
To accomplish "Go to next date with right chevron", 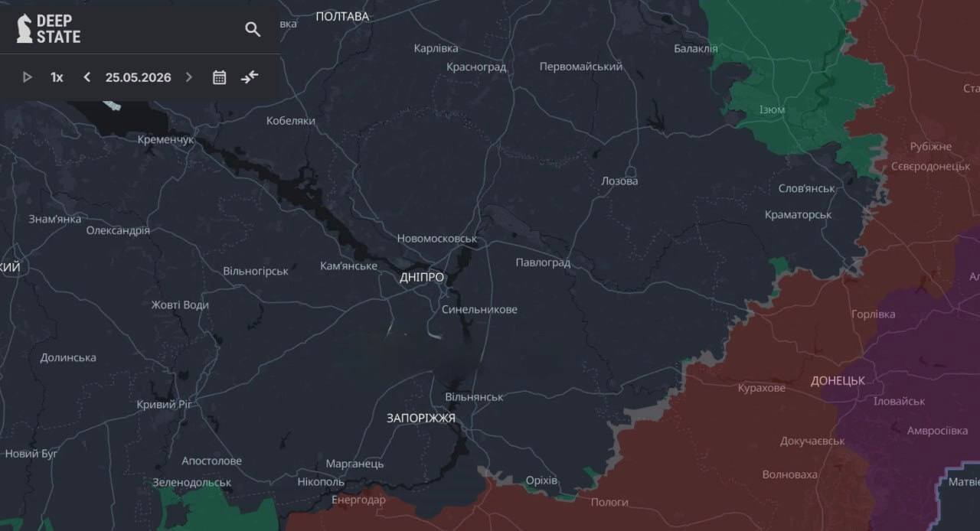I will click(x=189, y=77).
